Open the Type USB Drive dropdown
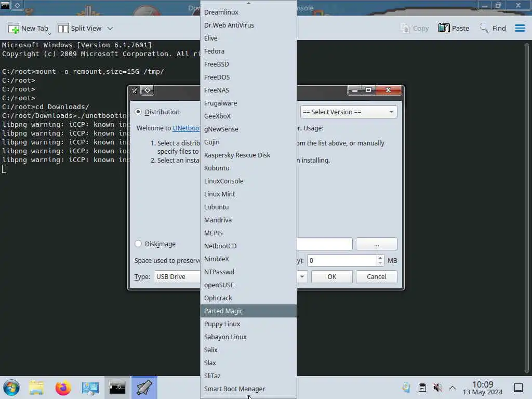This screenshot has height=399, width=532. point(177,276)
